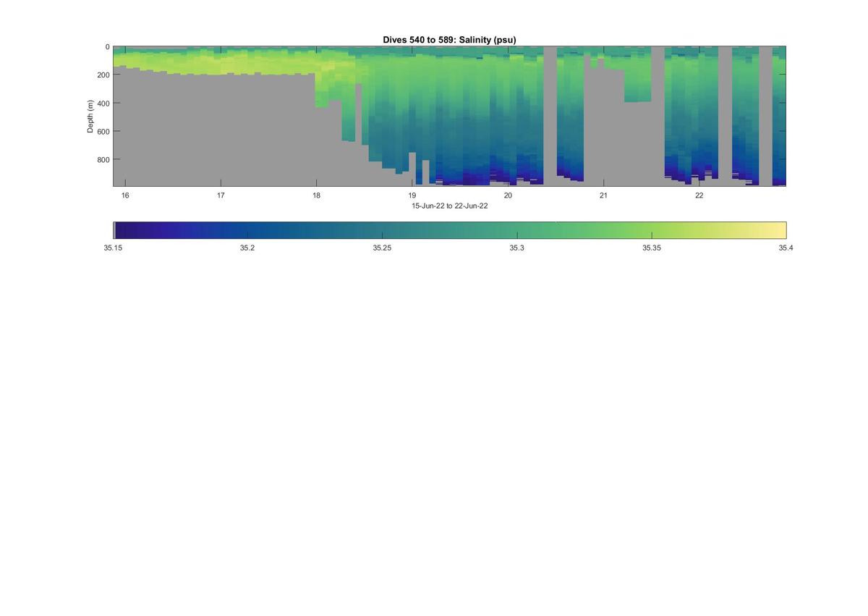Click the depth tick label 0
Screen dimensions: 868x616
coord(107,47)
